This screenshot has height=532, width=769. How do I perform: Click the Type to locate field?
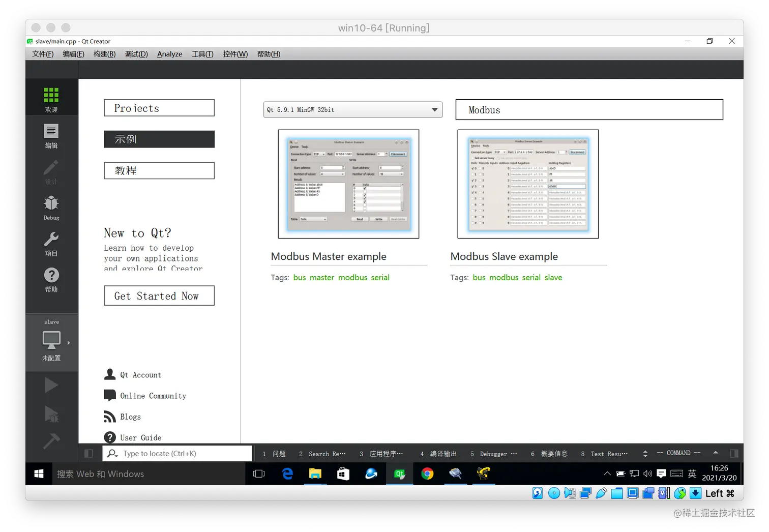[x=177, y=453]
